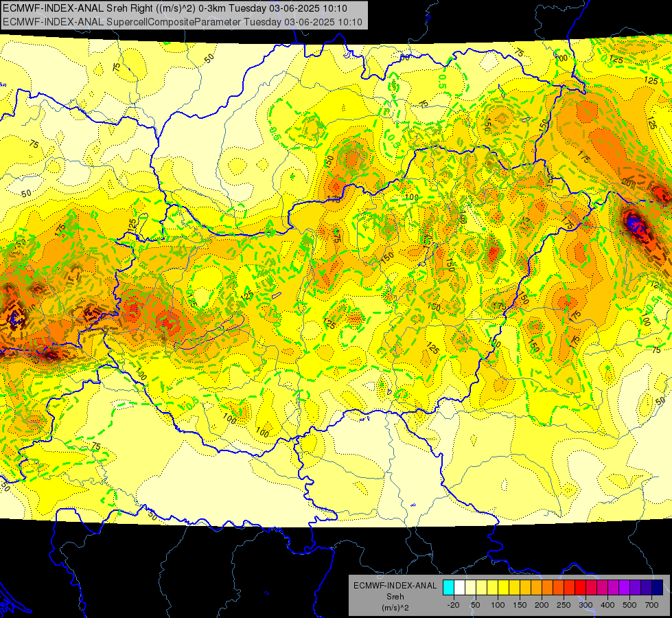Click the legend title 'ECMWF-INDEX-ANAL'
This screenshot has width=672, height=618.
coord(395,586)
